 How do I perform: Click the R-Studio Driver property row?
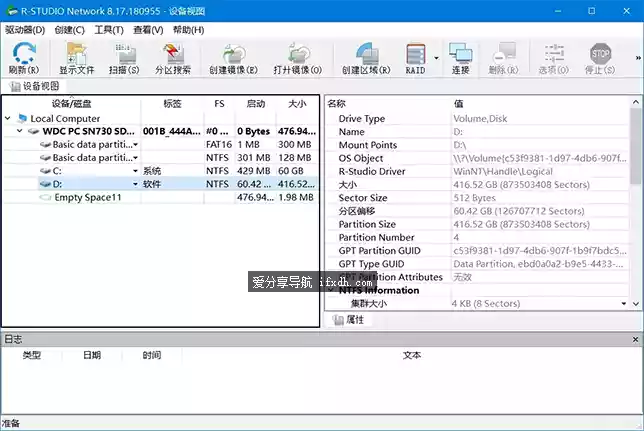point(478,171)
